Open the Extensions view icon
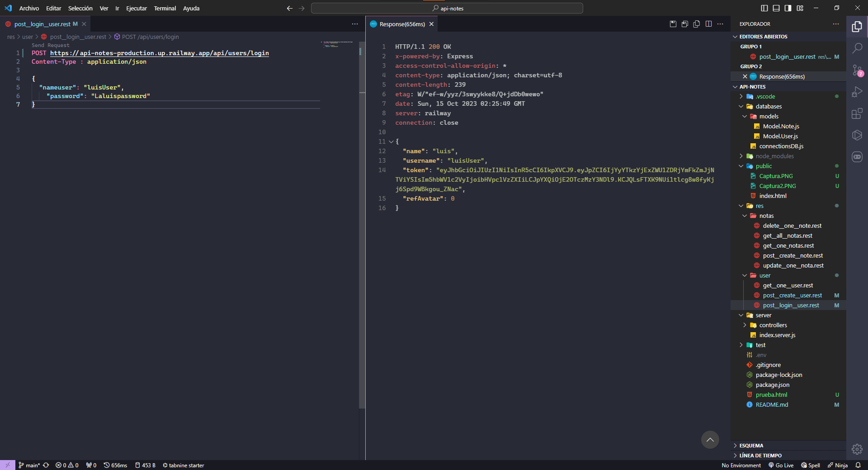The height and width of the screenshot is (470, 868). [x=857, y=113]
